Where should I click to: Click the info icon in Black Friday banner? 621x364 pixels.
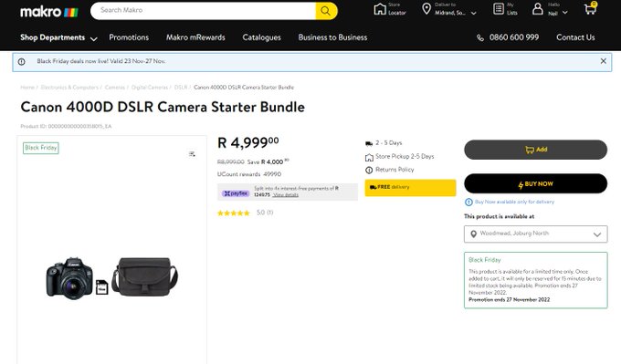pyautogui.click(x=21, y=62)
